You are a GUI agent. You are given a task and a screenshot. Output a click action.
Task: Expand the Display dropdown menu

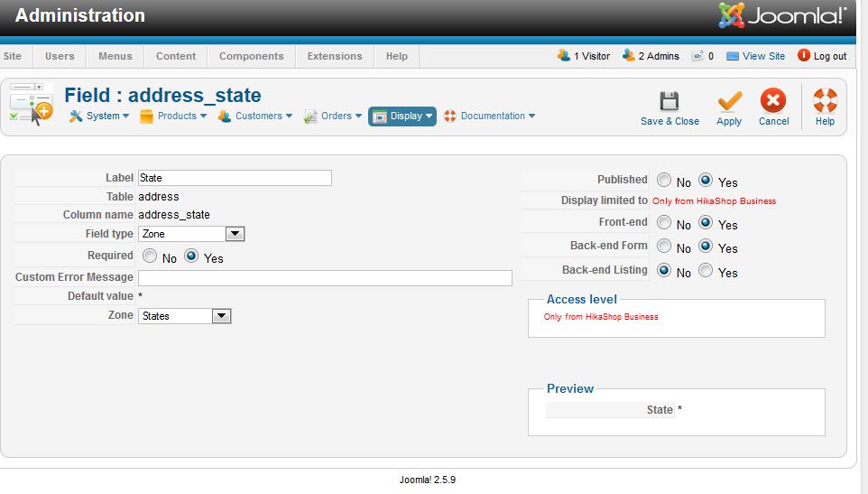coord(429,116)
